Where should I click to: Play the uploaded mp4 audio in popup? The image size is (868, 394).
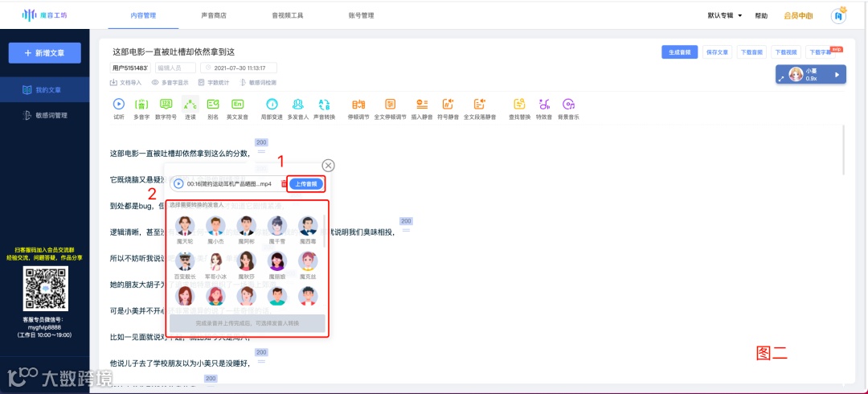(178, 183)
